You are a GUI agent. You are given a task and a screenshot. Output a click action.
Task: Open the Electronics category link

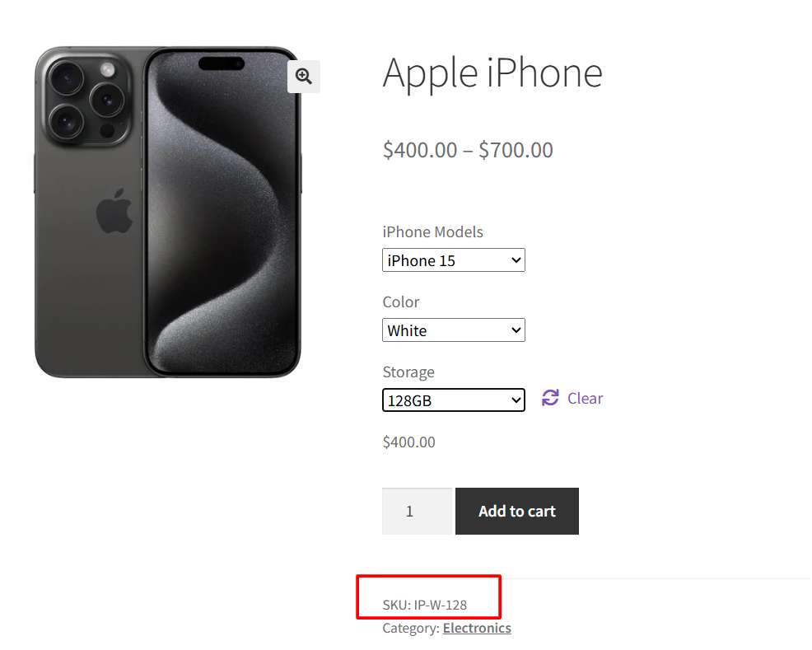click(x=477, y=628)
